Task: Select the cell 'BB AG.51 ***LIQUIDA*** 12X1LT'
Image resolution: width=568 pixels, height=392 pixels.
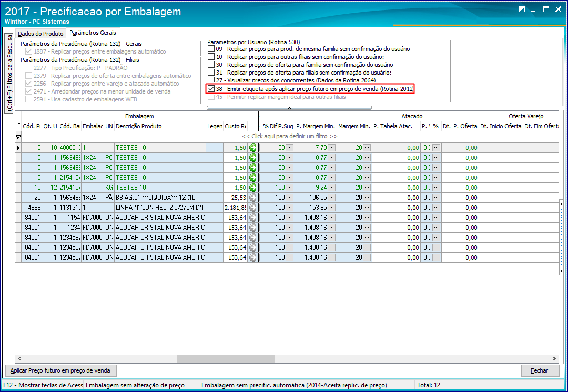Action: coord(160,198)
